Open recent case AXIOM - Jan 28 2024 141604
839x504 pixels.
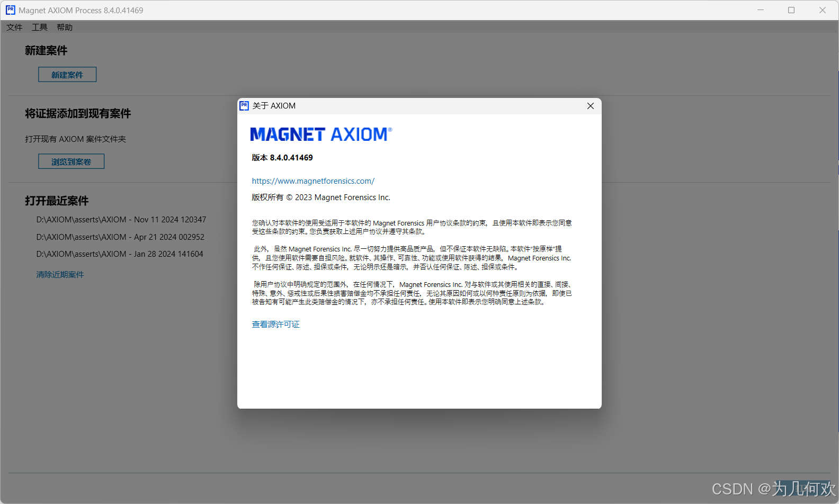(x=120, y=254)
